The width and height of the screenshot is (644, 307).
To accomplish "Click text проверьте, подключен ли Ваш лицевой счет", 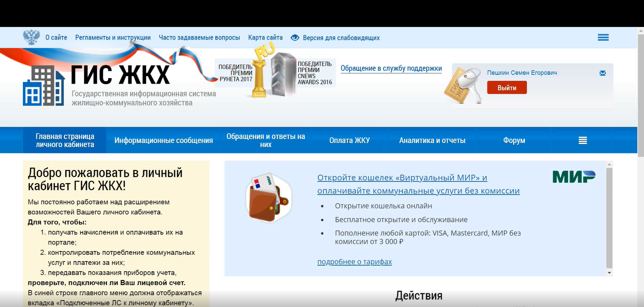I will (x=107, y=283).
